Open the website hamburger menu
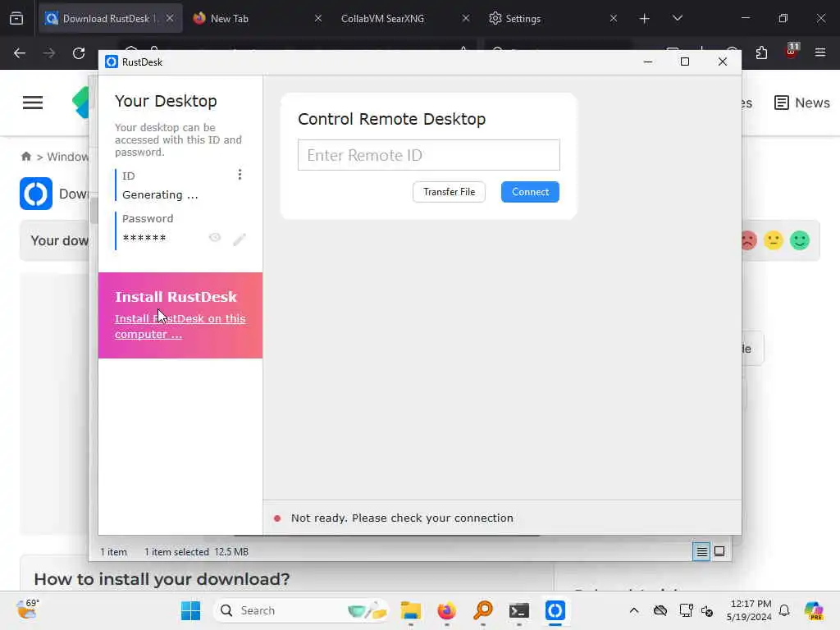Image resolution: width=840 pixels, height=630 pixels. point(33,103)
